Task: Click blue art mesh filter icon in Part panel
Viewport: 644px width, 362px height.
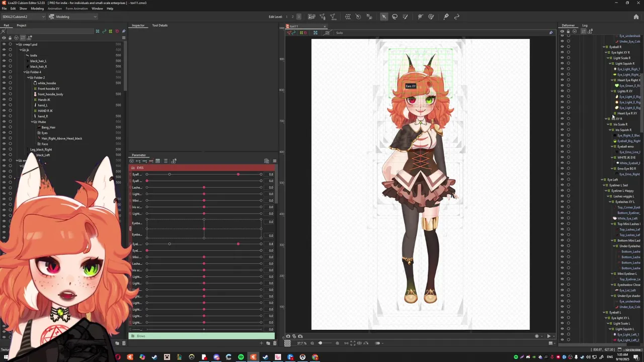Action: pos(98,31)
